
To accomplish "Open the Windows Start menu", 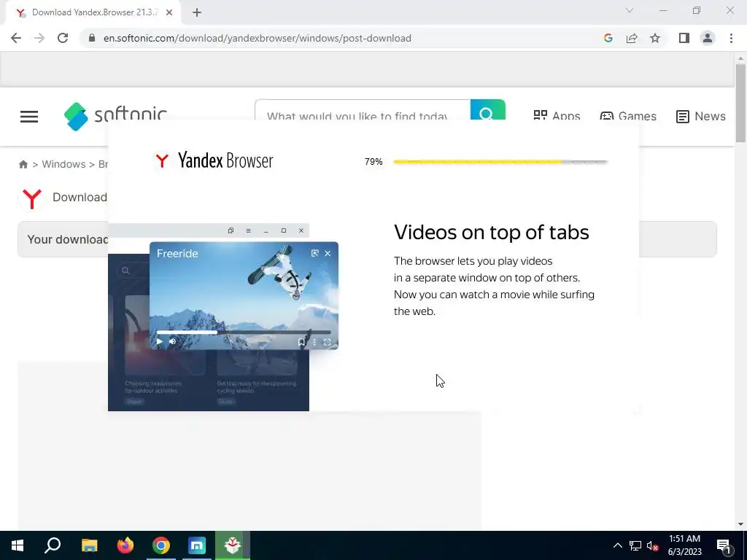I will coord(18,545).
